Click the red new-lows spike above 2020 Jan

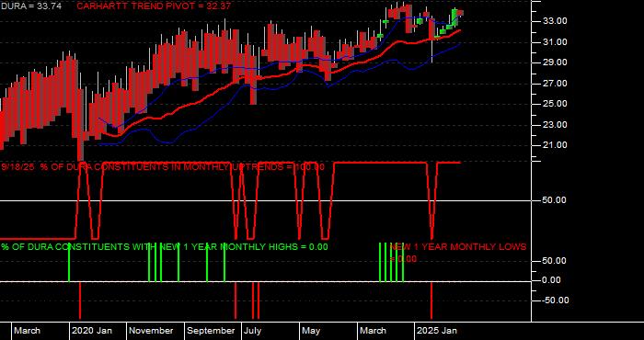click(x=80, y=300)
